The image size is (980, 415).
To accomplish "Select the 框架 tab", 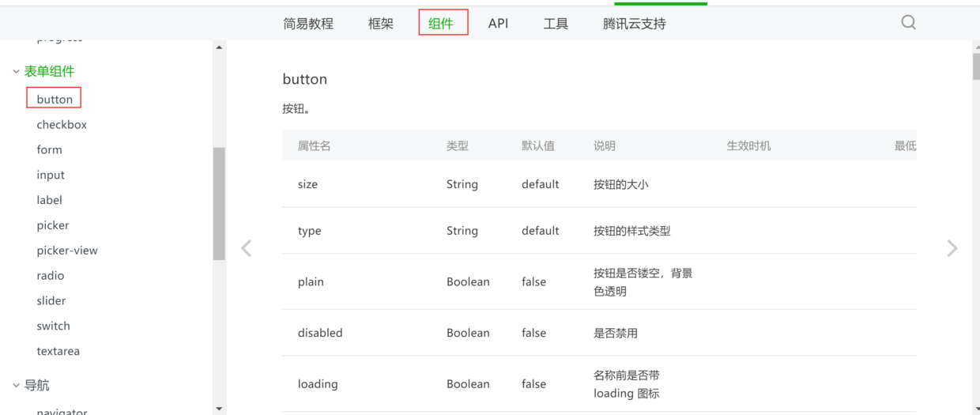I will [x=381, y=24].
